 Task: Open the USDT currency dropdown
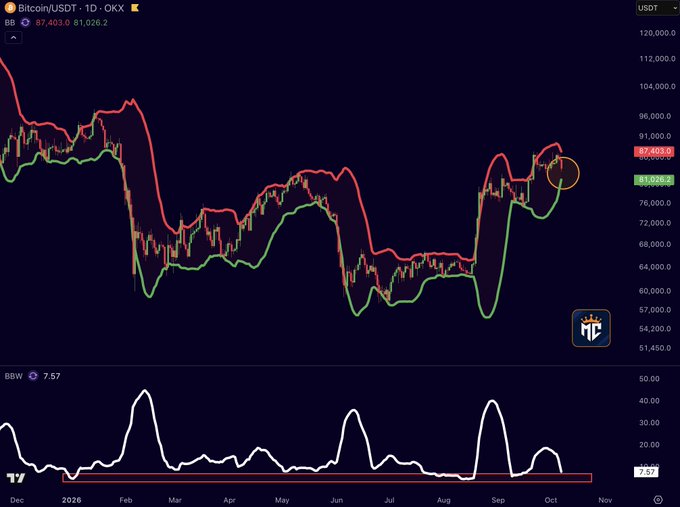coord(657,8)
